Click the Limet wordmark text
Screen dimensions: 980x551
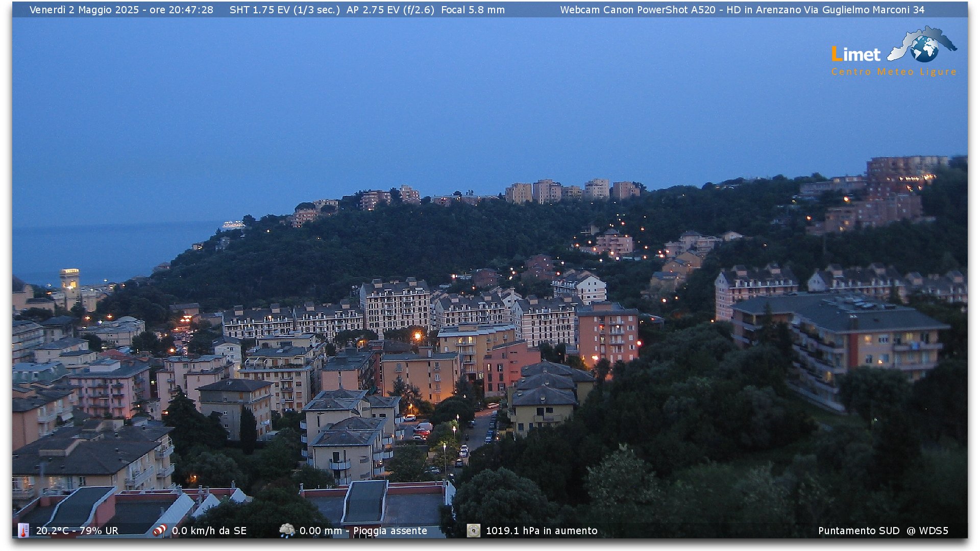[x=856, y=54]
